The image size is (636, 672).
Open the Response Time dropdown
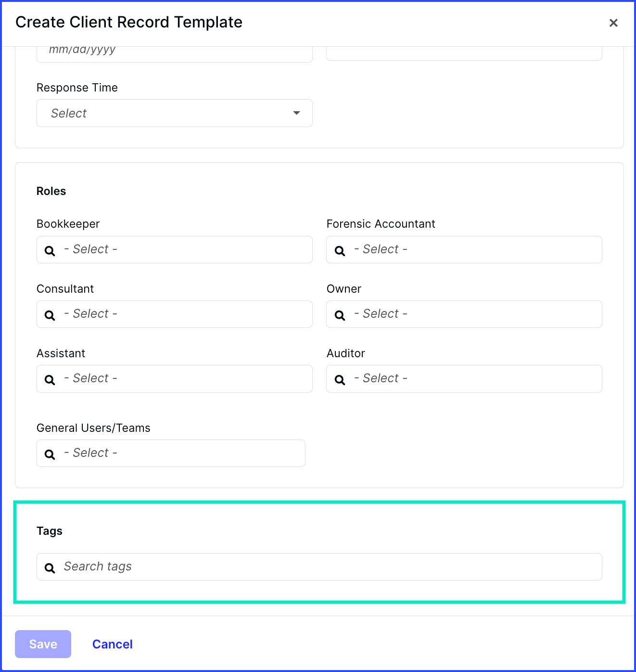coord(174,113)
